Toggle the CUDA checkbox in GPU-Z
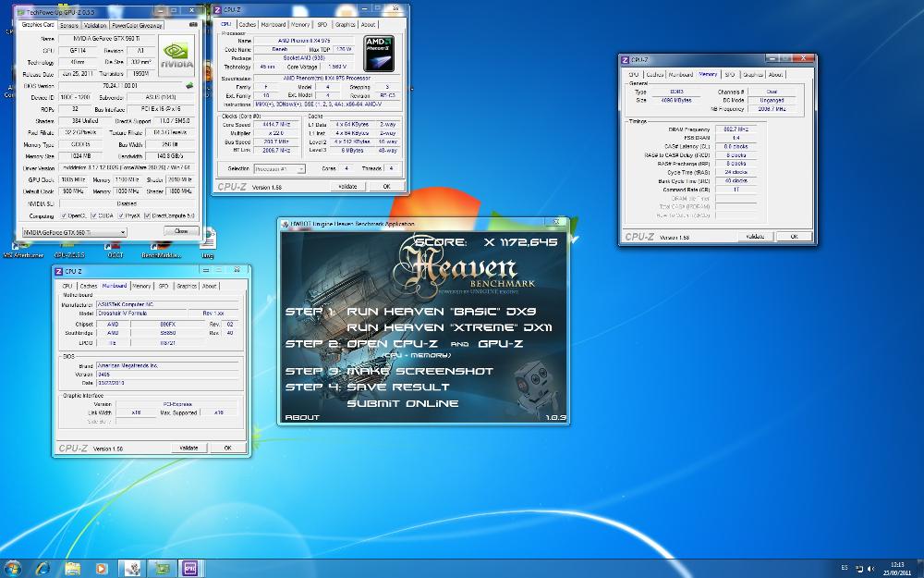Viewport: 924px width, 578px height. pos(93,215)
